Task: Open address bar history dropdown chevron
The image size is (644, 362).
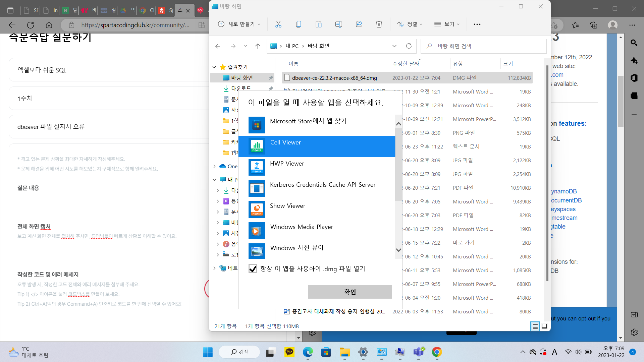Action: click(394, 46)
